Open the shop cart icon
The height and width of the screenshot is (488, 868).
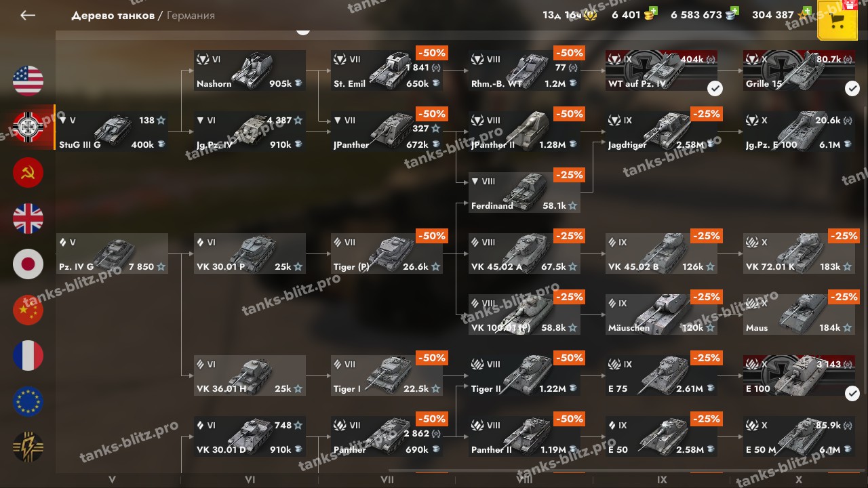click(838, 20)
